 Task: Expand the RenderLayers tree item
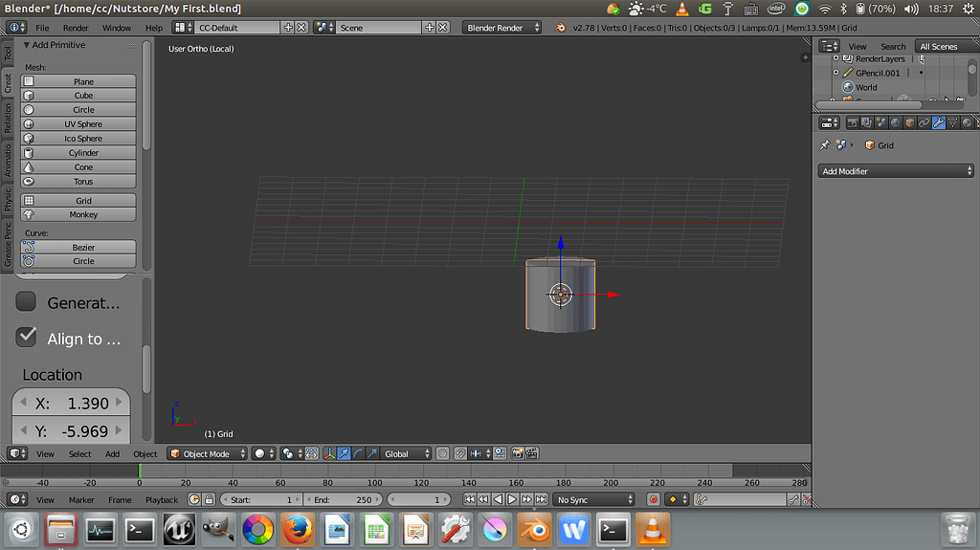(836, 58)
